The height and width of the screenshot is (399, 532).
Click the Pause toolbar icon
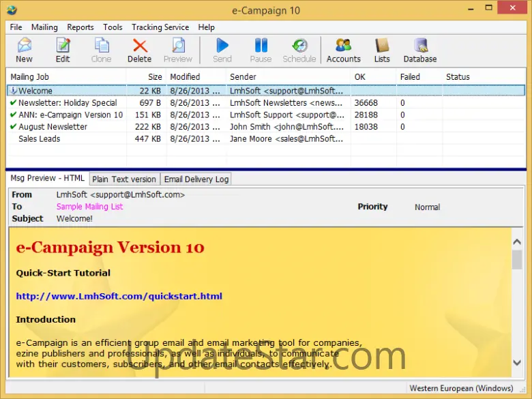[x=261, y=50]
